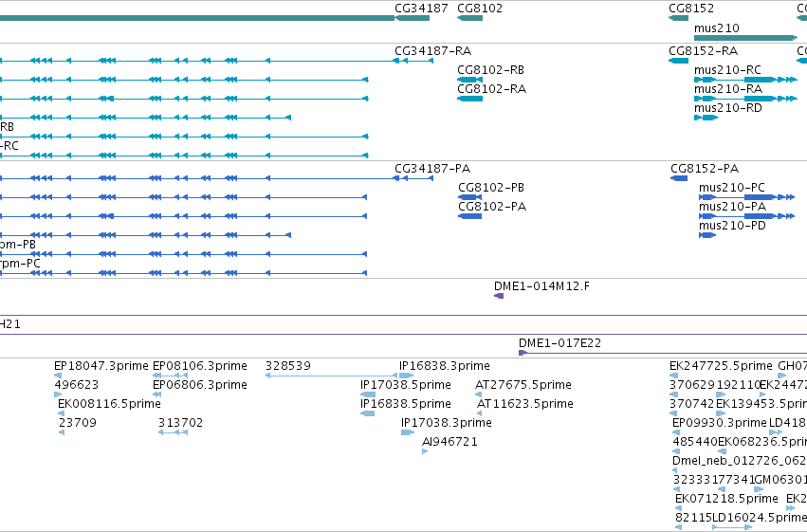Click EST label EP18047.3prime
The height and width of the screenshot is (532, 807).
pyautogui.click(x=101, y=366)
